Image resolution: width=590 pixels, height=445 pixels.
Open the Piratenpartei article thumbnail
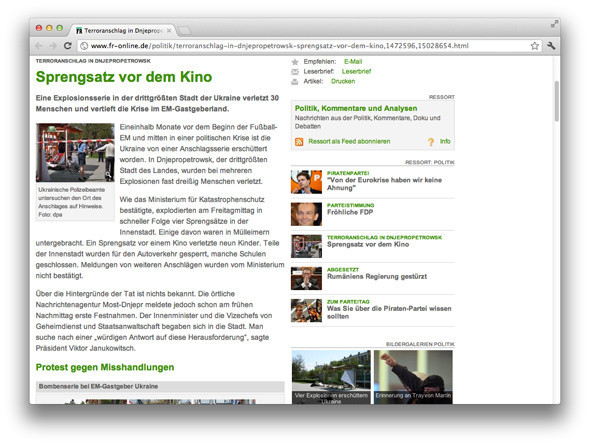click(x=306, y=182)
